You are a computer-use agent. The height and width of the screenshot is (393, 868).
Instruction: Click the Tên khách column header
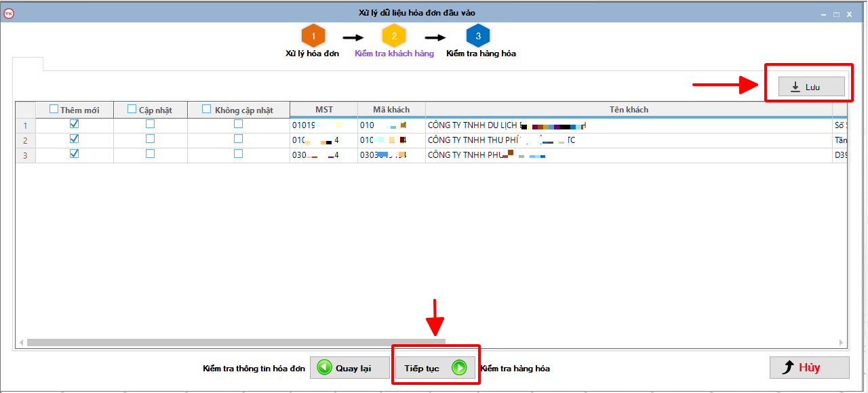tap(629, 109)
